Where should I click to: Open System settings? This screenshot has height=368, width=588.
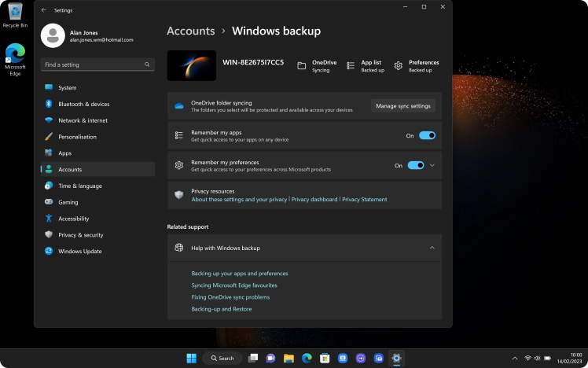(97, 87)
